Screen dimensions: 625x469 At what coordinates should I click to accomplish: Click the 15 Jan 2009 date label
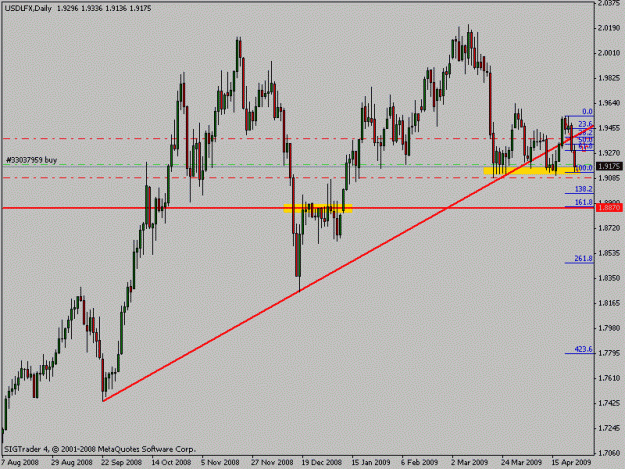point(371,462)
